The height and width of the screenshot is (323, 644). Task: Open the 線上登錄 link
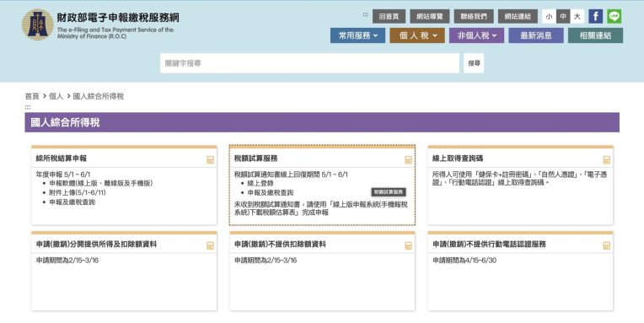click(x=260, y=183)
